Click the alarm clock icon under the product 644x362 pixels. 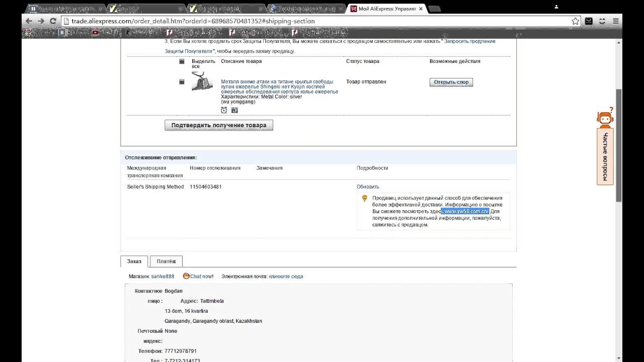[x=224, y=110]
